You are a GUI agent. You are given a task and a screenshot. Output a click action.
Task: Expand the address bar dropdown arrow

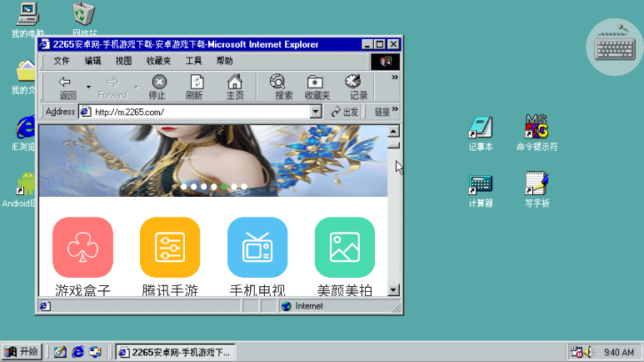click(316, 112)
